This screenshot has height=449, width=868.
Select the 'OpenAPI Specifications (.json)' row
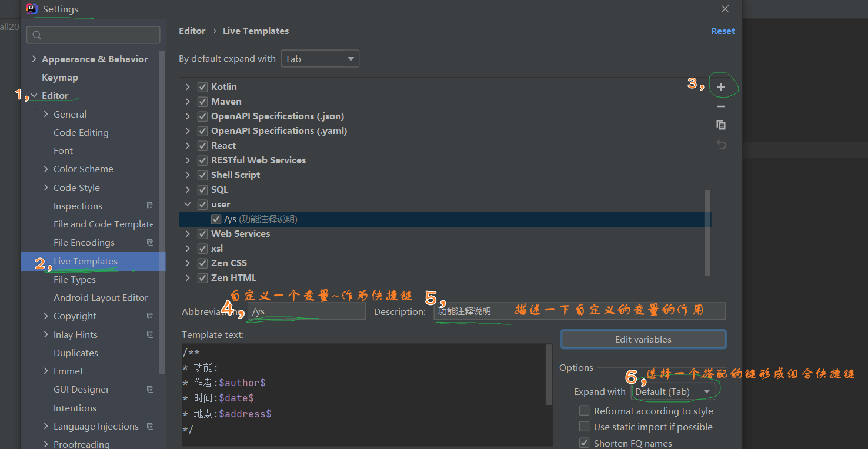point(445,116)
